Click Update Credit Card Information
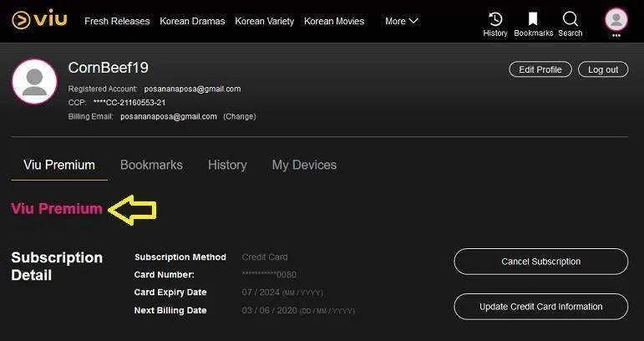This screenshot has width=644, height=341. point(541,307)
